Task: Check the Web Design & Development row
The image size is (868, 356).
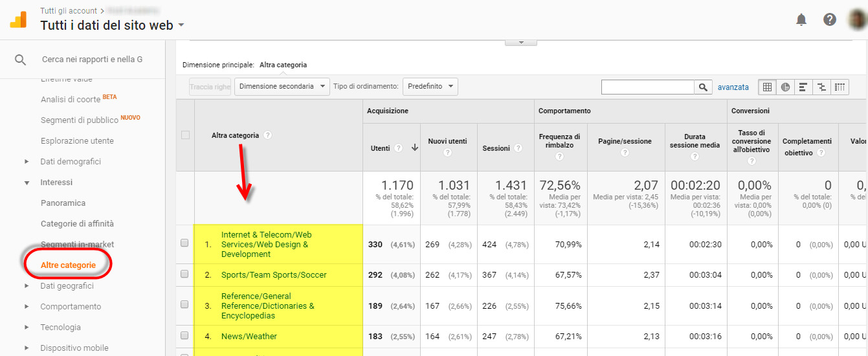Action: coord(184,243)
